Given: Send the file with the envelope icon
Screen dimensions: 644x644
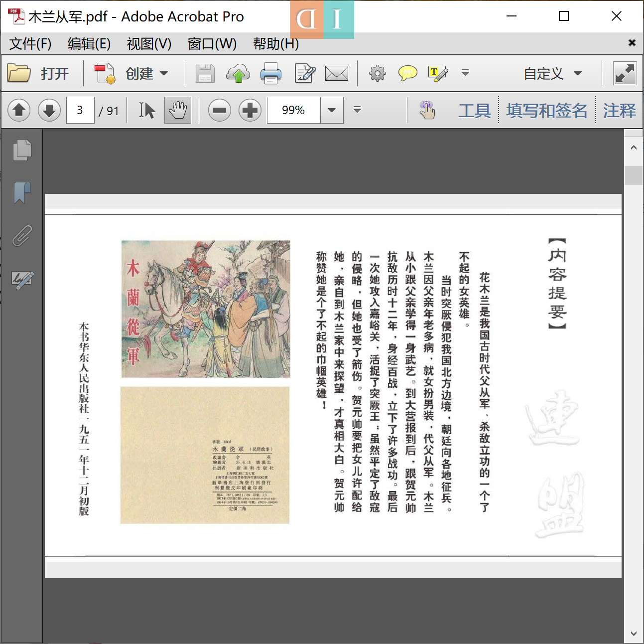Looking at the screenshot, I should point(337,74).
